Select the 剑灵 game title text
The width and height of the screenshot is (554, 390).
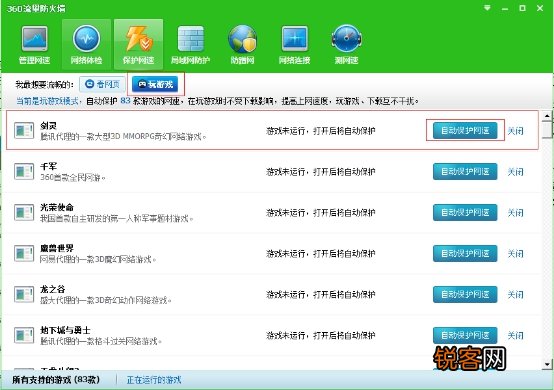[x=48, y=125]
